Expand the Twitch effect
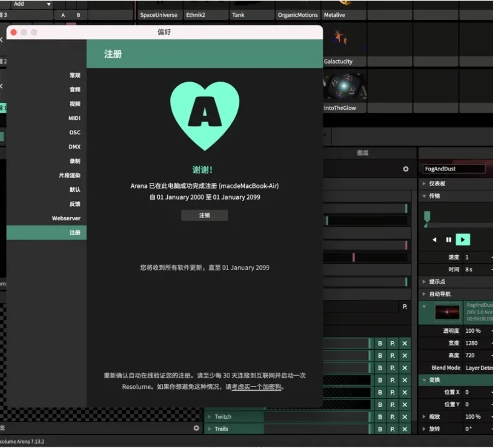This screenshot has width=493, height=448. [210, 417]
